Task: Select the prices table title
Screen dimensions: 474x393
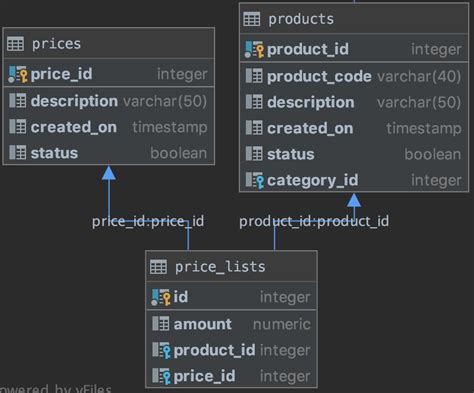Action: tap(56, 44)
